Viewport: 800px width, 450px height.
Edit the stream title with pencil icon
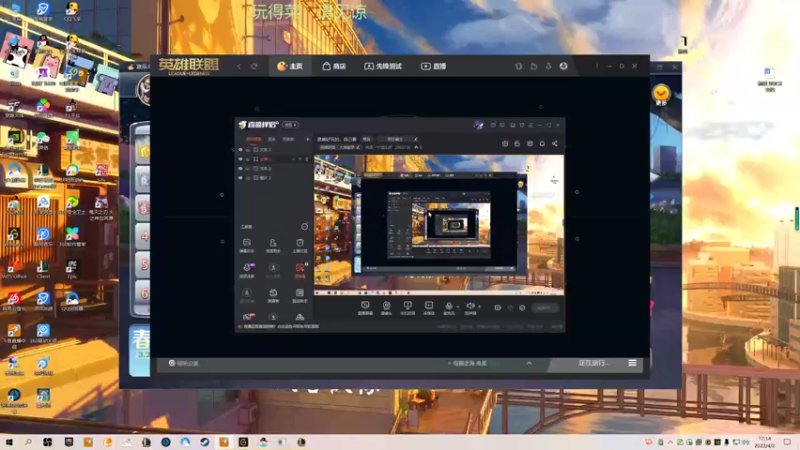click(416, 139)
